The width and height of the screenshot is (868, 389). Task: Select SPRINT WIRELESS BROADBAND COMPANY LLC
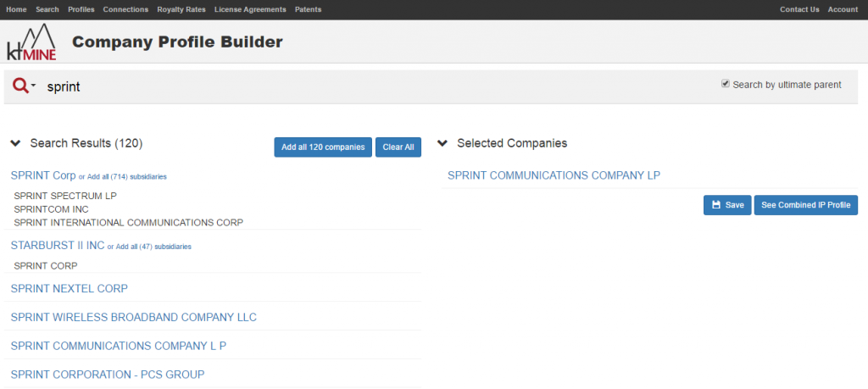click(133, 317)
